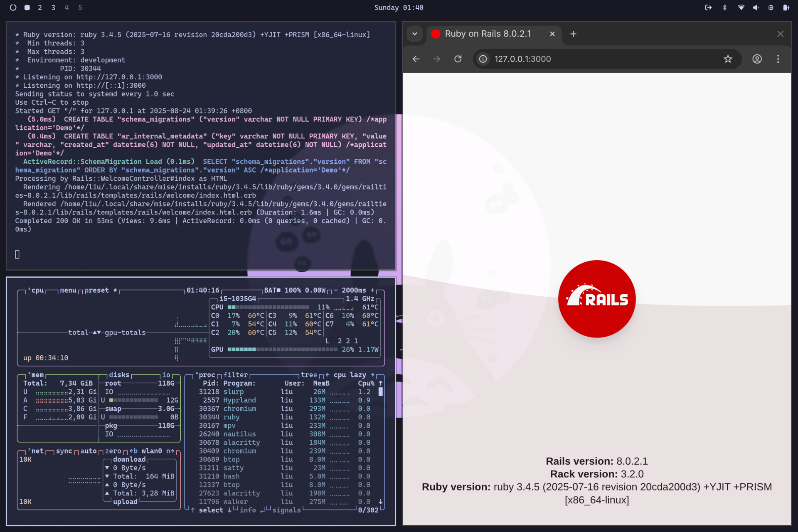Toggle process tree view in btop

point(309,375)
